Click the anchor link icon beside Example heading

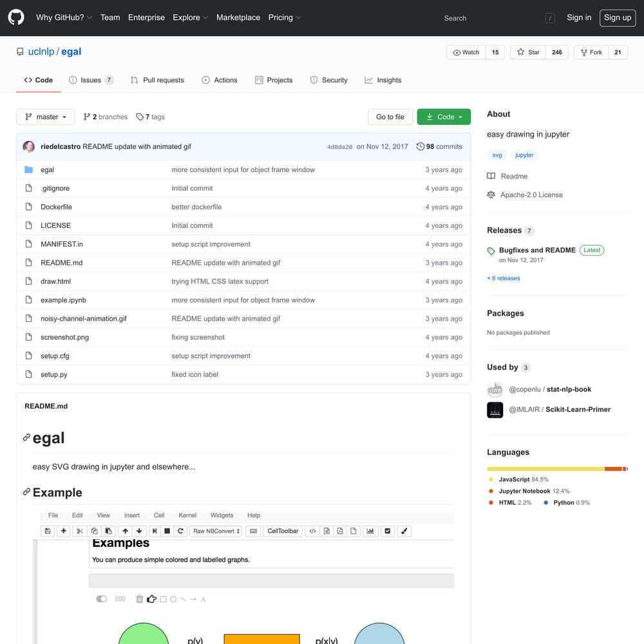pyautogui.click(x=26, y=491)
